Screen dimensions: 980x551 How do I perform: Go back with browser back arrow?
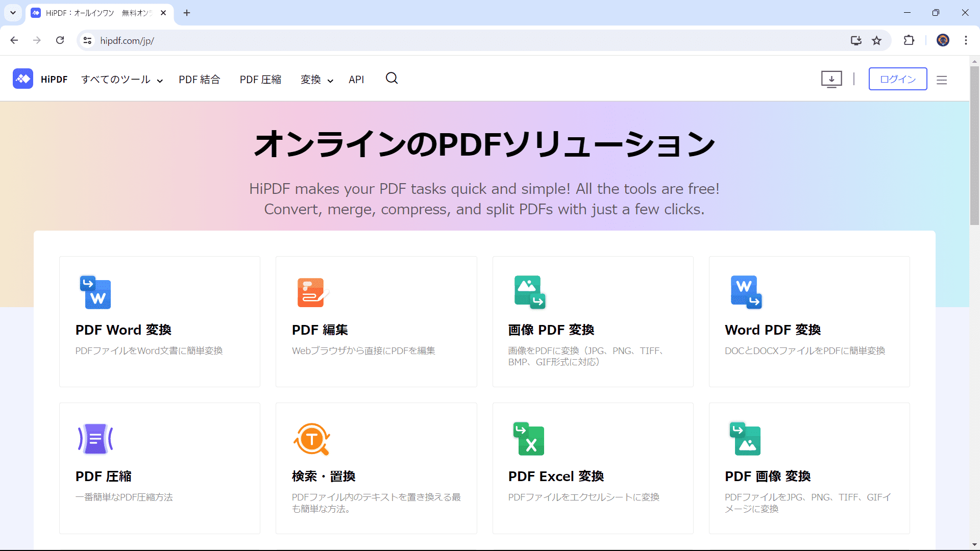pos(14,40)
